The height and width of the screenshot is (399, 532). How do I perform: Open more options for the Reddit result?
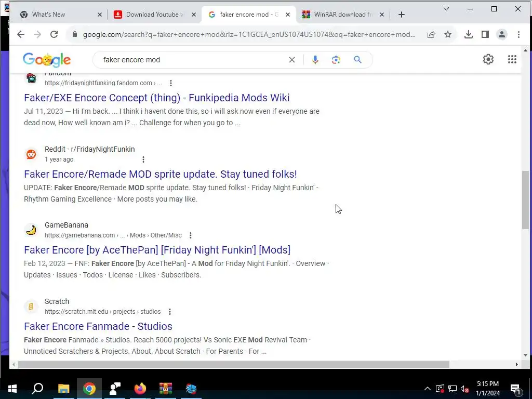(x=143, y=159)
